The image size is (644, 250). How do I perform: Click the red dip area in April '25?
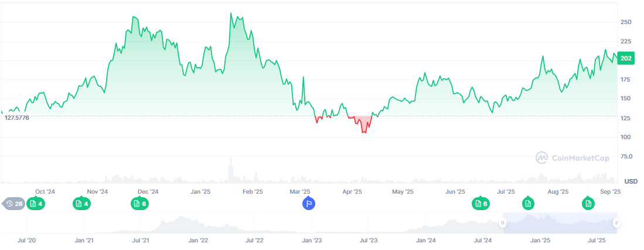point(364,124)
